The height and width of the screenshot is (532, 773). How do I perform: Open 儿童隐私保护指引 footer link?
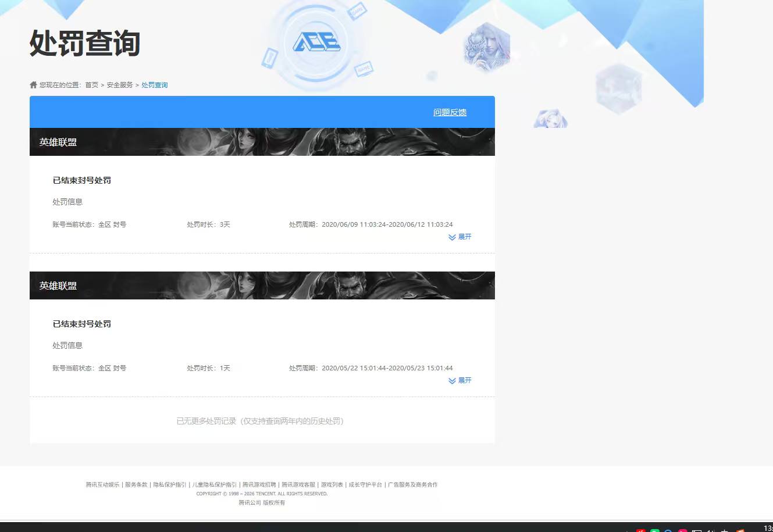click(x=215, y=484)
